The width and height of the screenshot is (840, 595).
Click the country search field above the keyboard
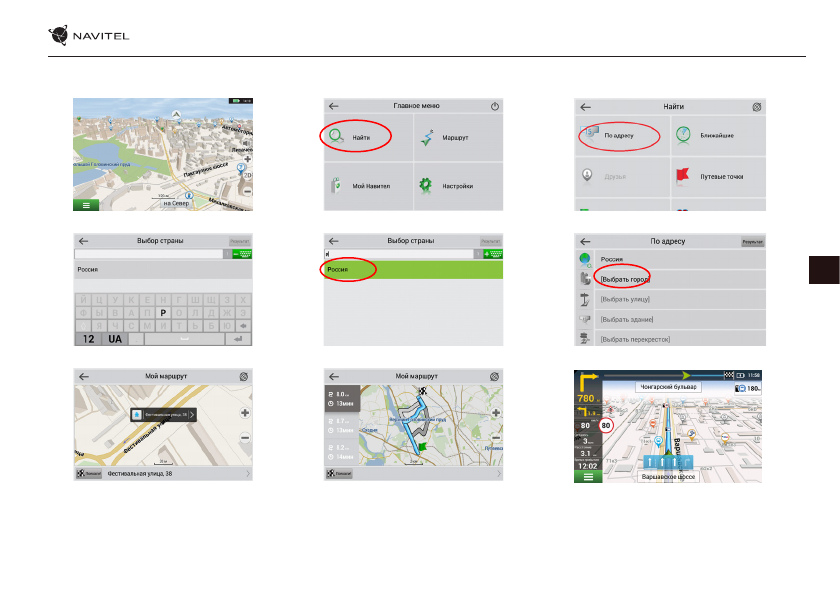148,254
